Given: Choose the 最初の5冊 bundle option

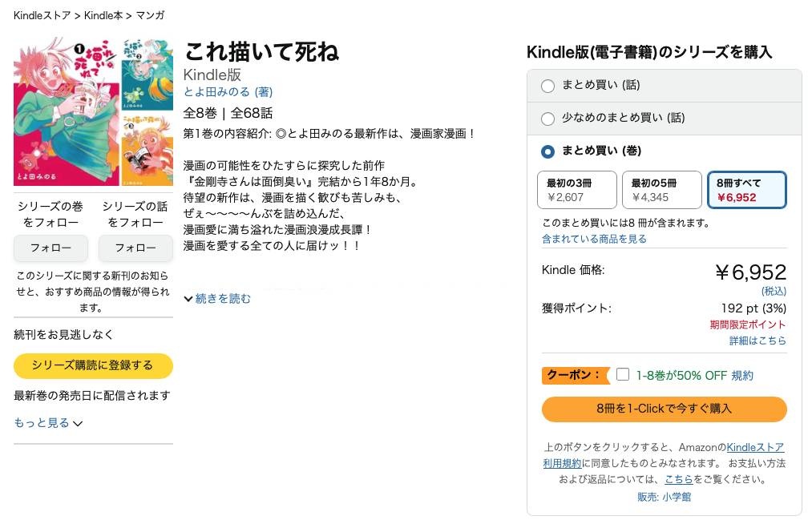Looking at the screenshot, I should pos(661,190).
